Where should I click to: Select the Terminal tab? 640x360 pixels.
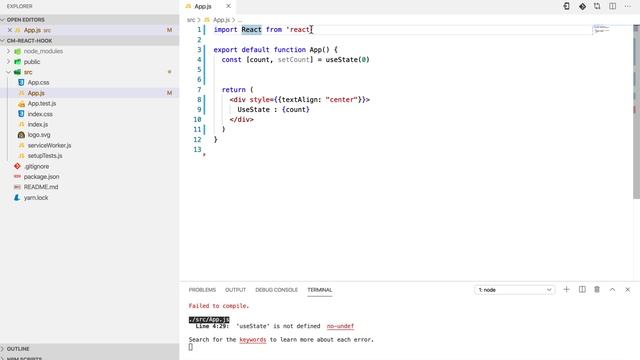pos(320,290)
